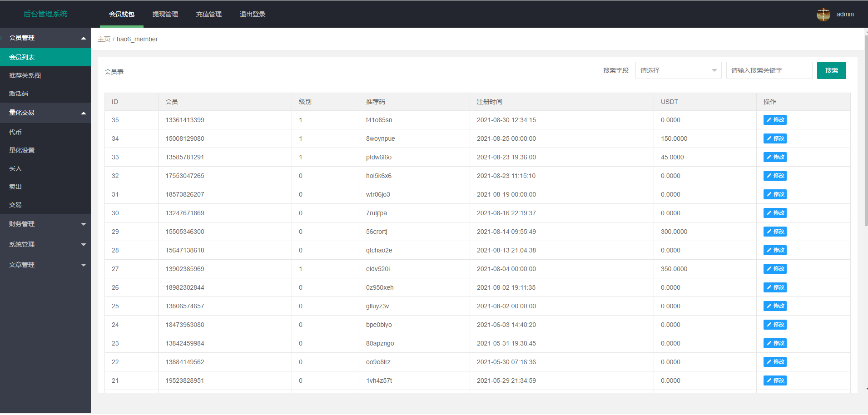Click the admin avatar image
This screenshot has width=868, height=415.
point(823,15)
